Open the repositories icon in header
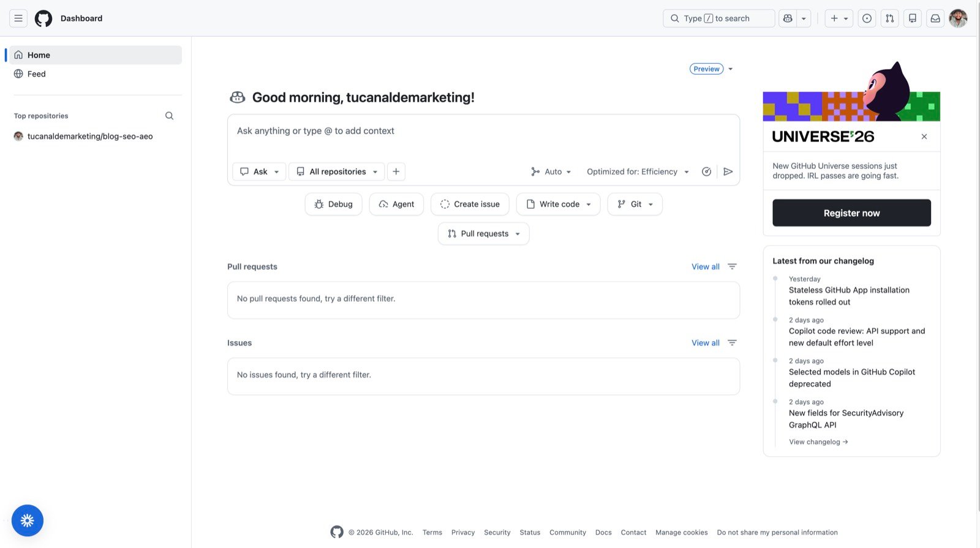 pos(913,18)
